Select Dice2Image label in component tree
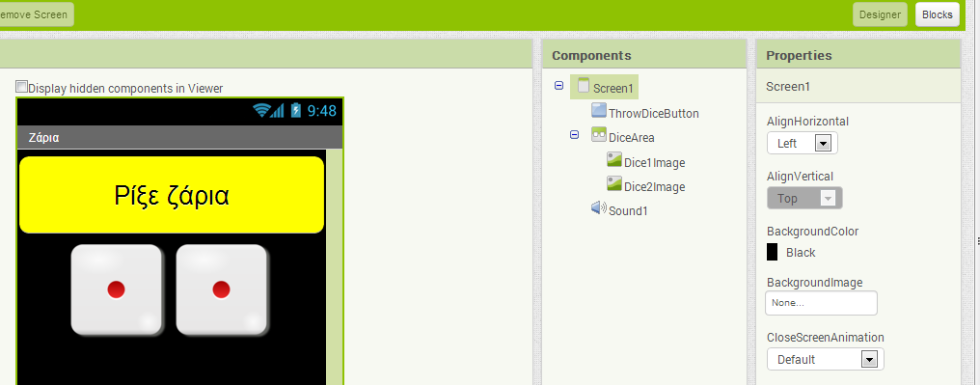The image size is (980, 385). point(654,187)
